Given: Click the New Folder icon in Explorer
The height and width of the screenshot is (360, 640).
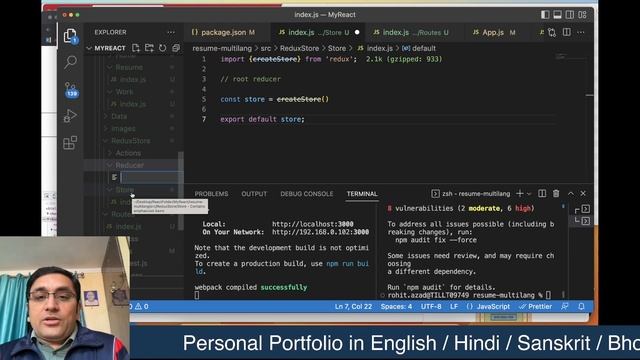Looking at the screenshot, I should click(x=149, y=48).
